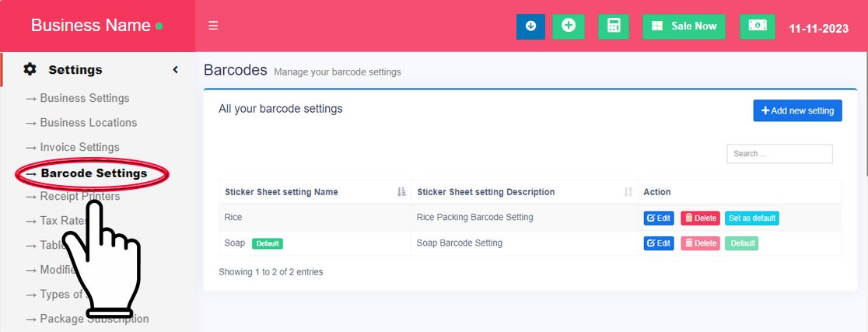
Task: Click the Sale Now button
Action: click(x=684, y=26)
